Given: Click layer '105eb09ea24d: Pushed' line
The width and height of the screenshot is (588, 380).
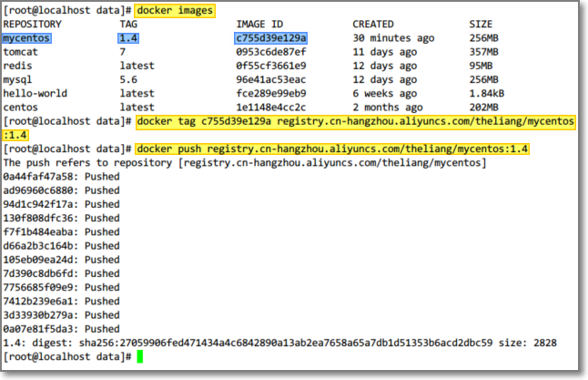Looking at the screenshot, I should click(62, 260).
